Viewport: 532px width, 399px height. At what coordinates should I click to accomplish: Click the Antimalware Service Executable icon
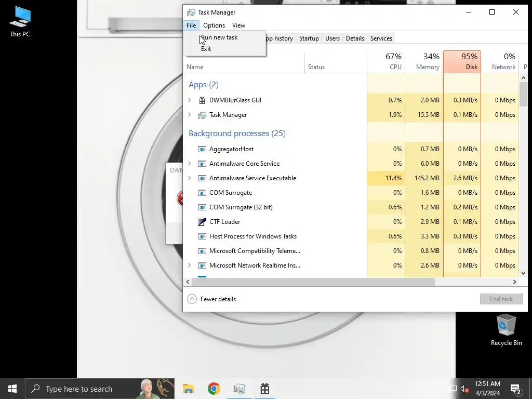tap(202, 178)
